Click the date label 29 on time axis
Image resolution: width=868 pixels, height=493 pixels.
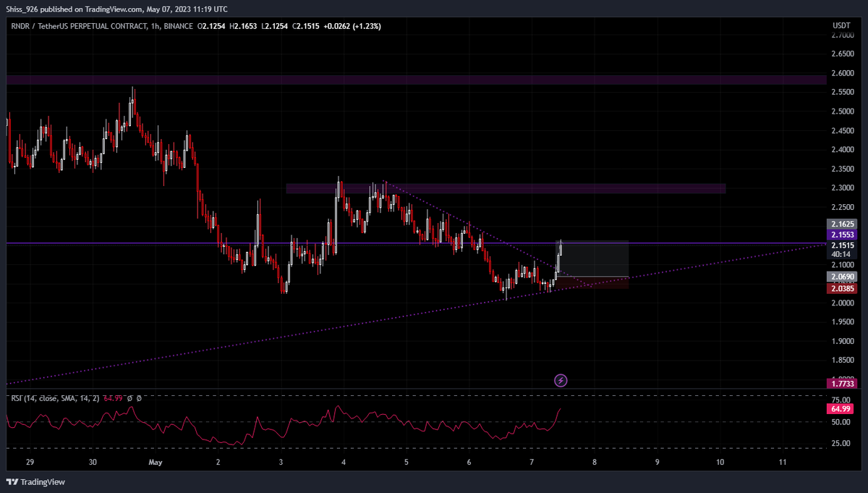[30, 461]
